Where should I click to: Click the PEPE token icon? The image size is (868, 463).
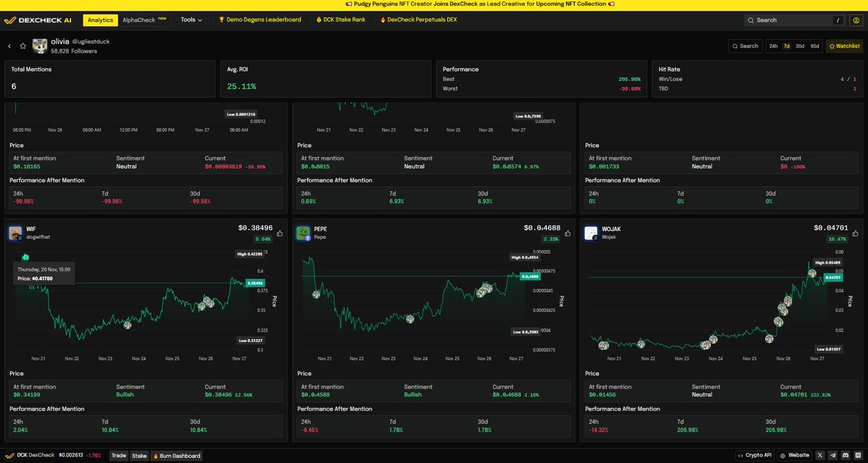pyautogui.click(x=303, y=233)
